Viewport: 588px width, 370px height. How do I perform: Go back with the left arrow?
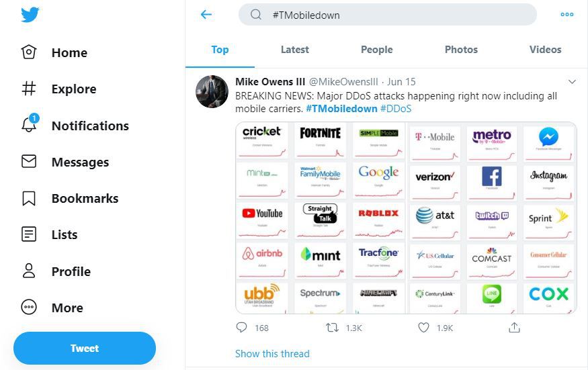click(206, 15)
